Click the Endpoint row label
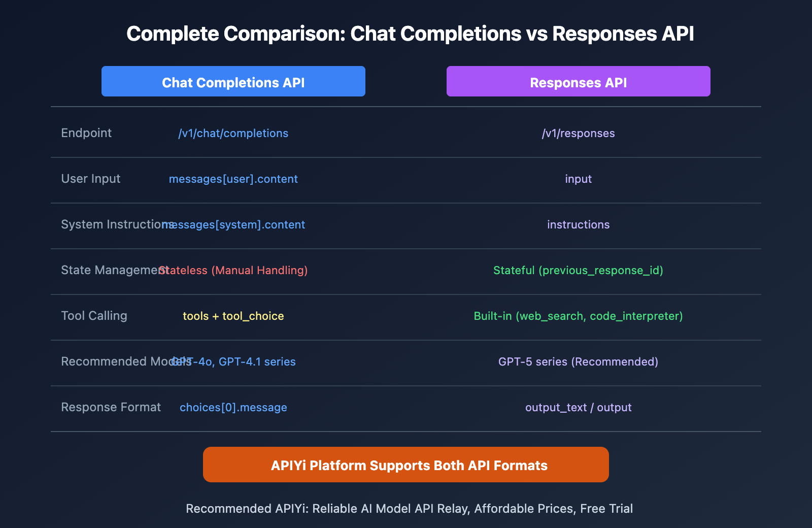Image resolution: width=812 pixels, height=528 pixels. 86,133
